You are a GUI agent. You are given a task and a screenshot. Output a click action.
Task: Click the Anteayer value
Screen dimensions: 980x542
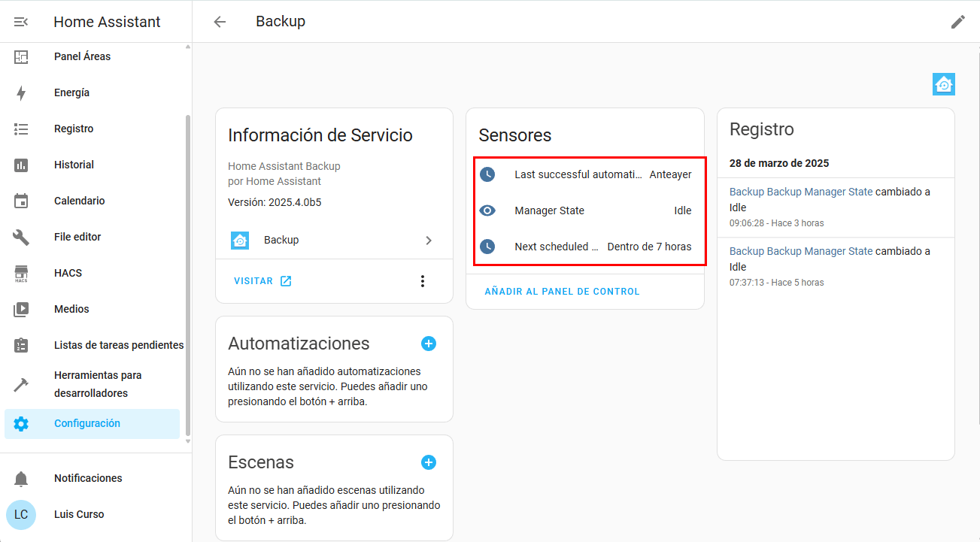point(670,174)
